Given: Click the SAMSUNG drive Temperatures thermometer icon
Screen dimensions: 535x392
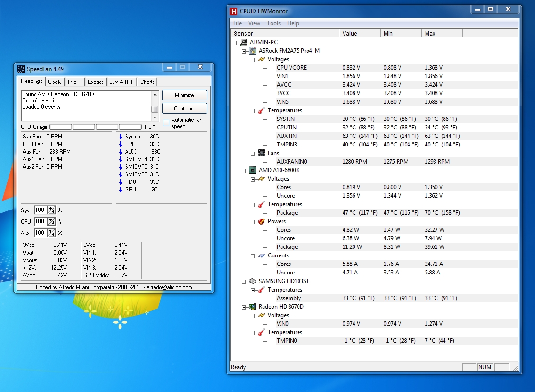Looking at the screenshot, I should coord(262,289).
